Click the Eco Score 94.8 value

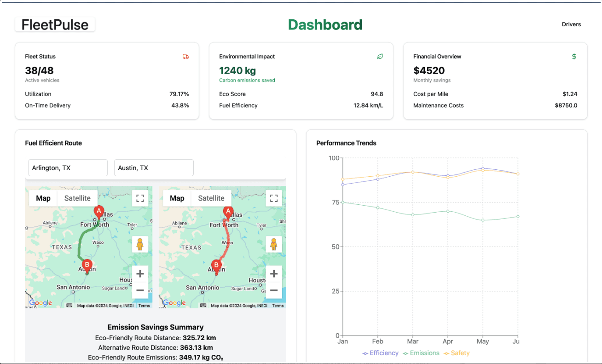pyautogui.click(x=377, y=94)
